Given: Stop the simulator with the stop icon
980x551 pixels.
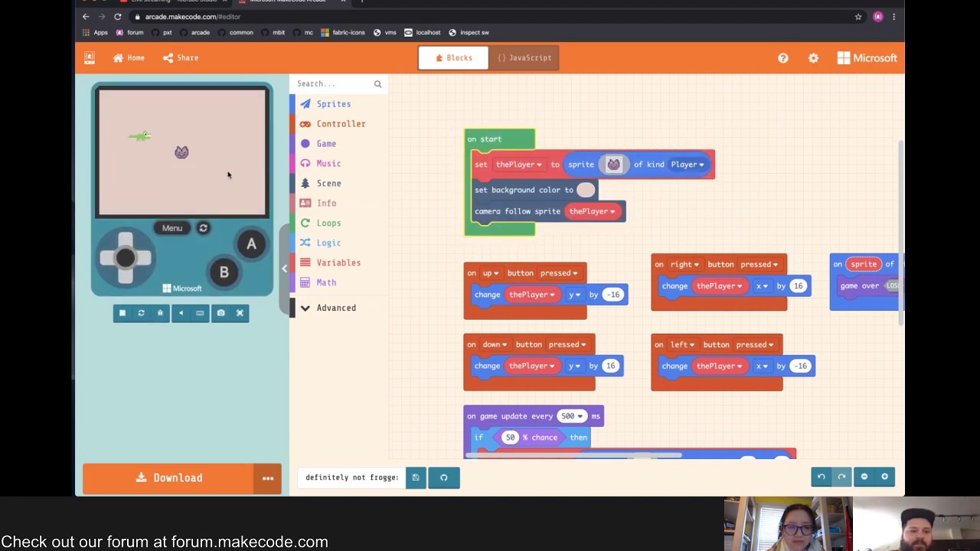Looking at the screenshot, I should pos(122,313).
